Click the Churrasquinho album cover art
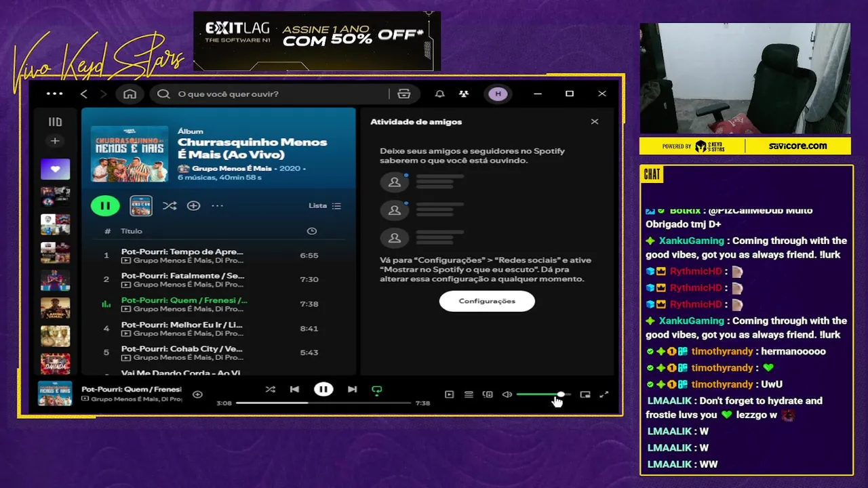868x488 pixels. pyautogui.click(x=130, y=153)
